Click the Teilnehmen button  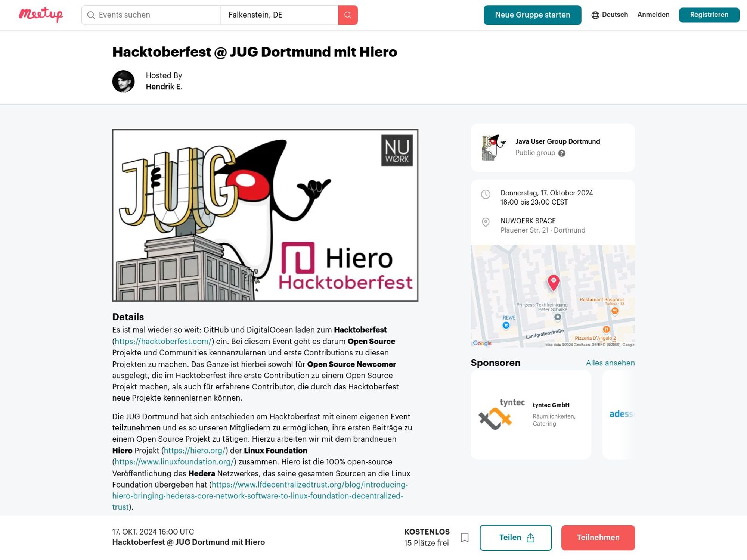click(x=598, y=538)
